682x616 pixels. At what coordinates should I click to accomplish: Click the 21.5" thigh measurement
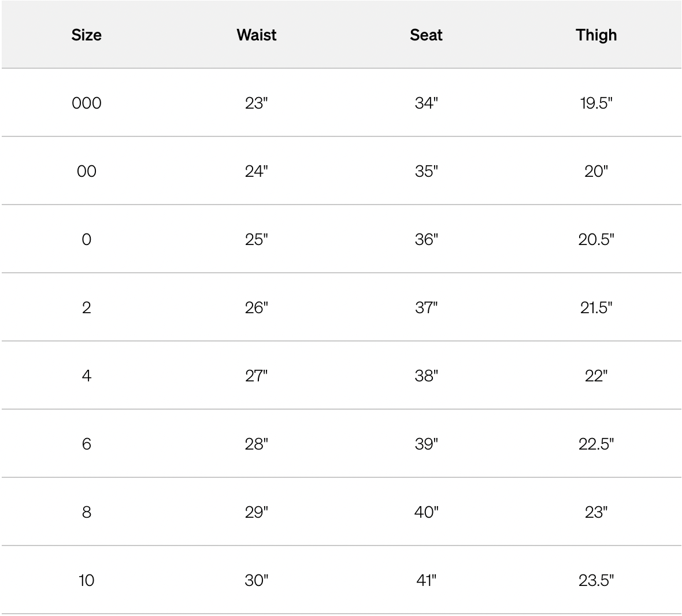596,308
